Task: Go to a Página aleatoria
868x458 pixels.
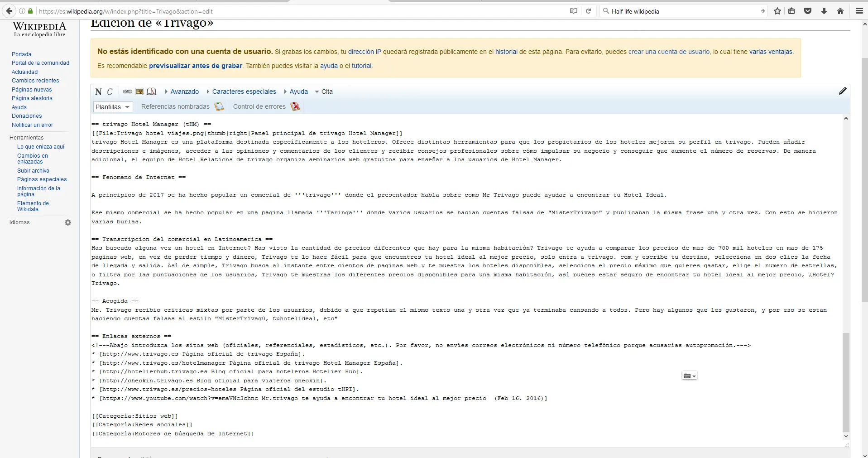Action: (x=32, y=98)
